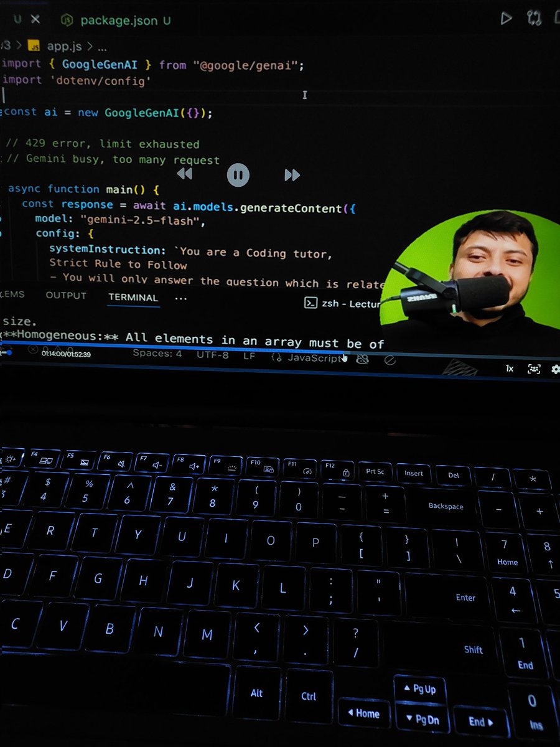Click the "Strict Rule to Follow" line
Image resolution: width=560 pixels, height=747 pixels.
coord(118,265)
